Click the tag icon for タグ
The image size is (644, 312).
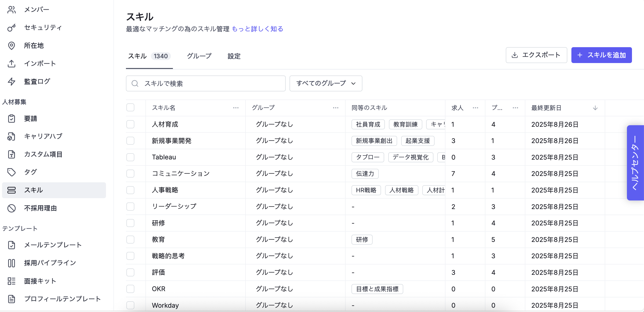click(12, 172)
